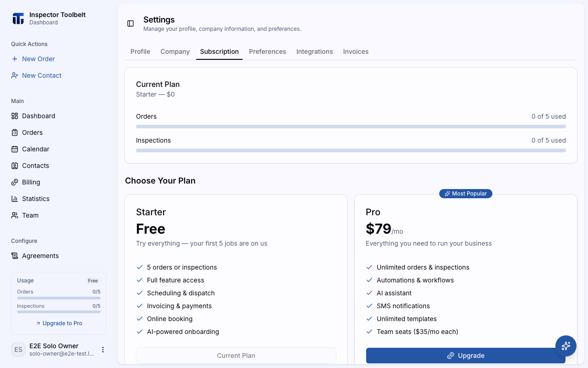Go to Orders in sidebar
The image size is (588, 368).
pyautogui.click(x=59, y=132)
